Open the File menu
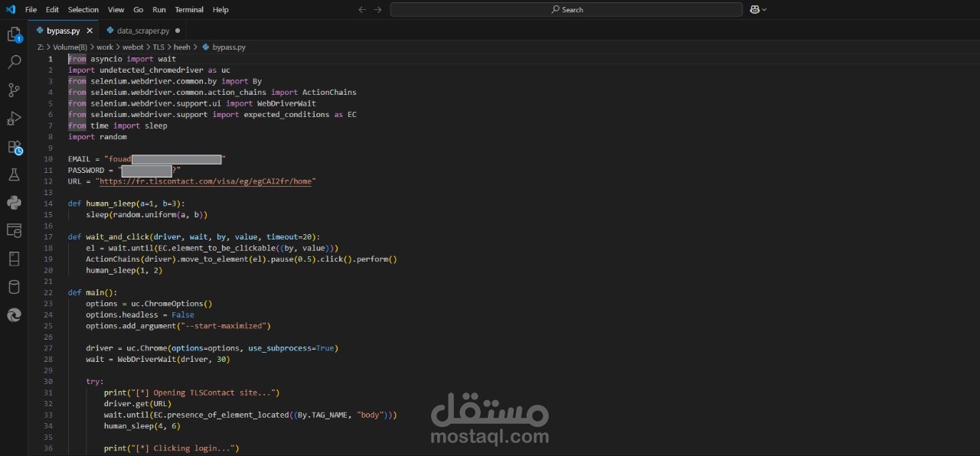 click(x=31, y=9)
